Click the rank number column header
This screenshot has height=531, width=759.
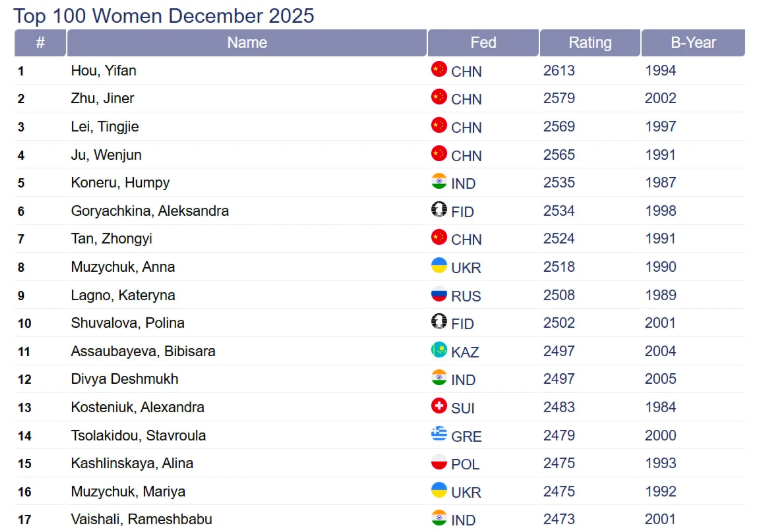40,43
